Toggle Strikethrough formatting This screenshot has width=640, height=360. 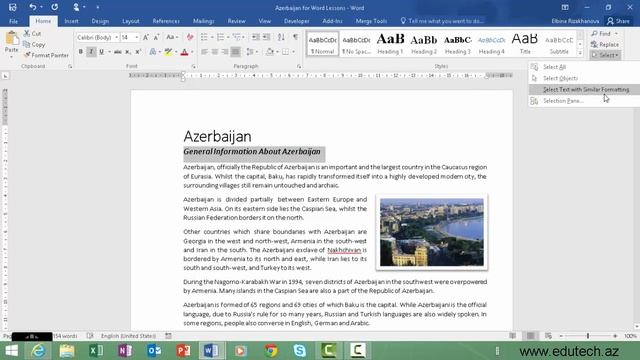point(118,52)
